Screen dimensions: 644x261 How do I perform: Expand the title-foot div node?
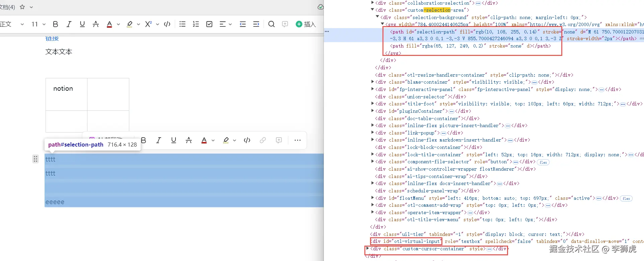coord(372,103)
